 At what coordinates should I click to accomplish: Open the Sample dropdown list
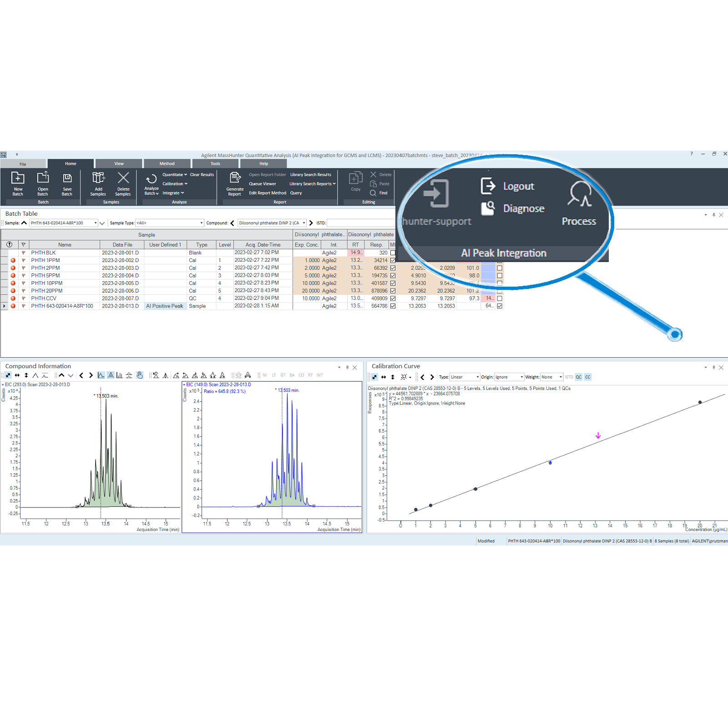tap(96, 223)
